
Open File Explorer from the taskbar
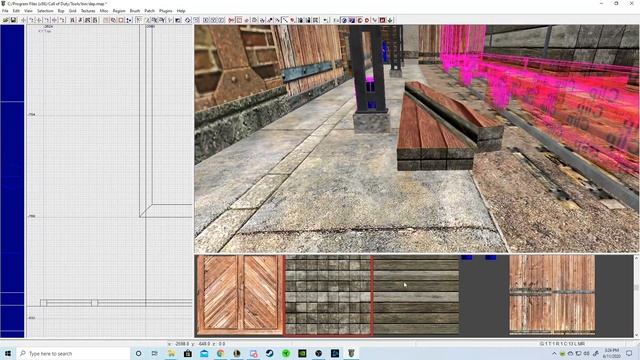(171, 353)
